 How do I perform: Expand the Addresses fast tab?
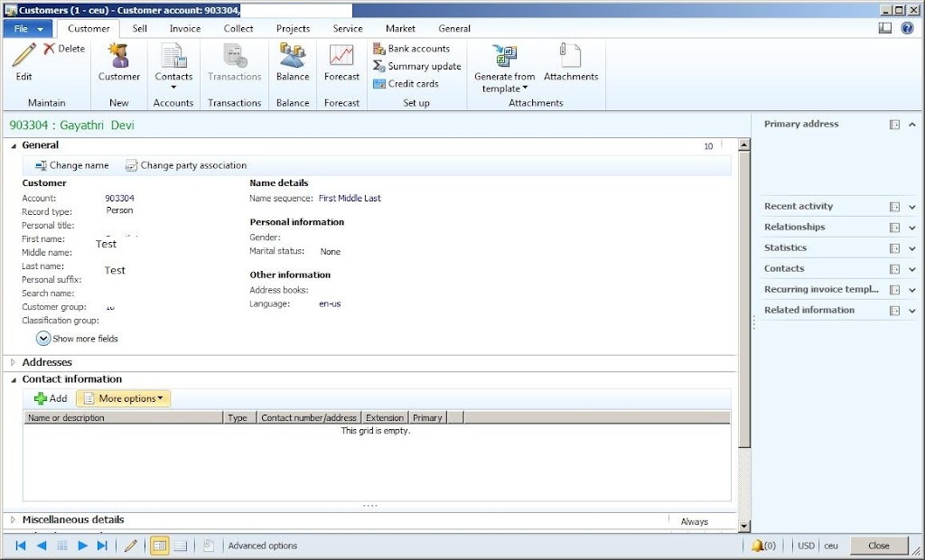click(13, 362)
